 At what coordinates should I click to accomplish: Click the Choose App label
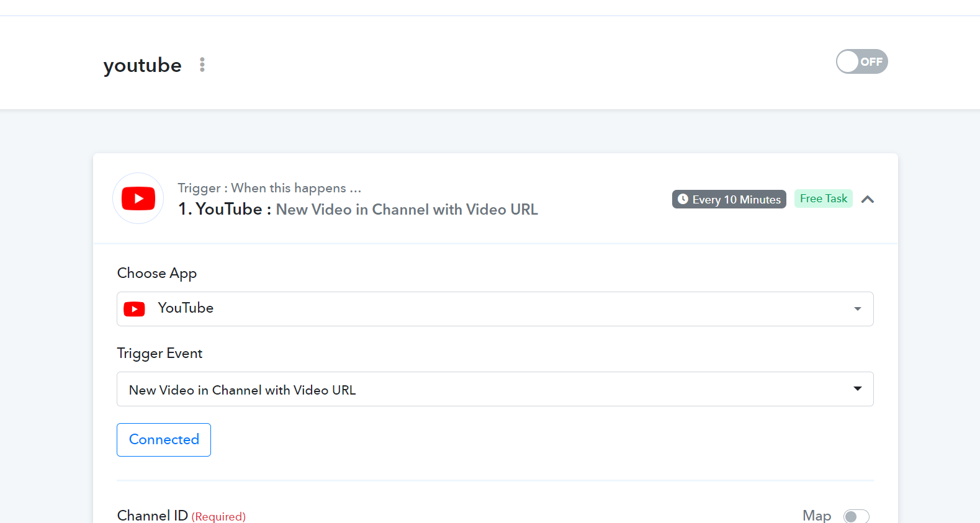click(x=157, y=273)
